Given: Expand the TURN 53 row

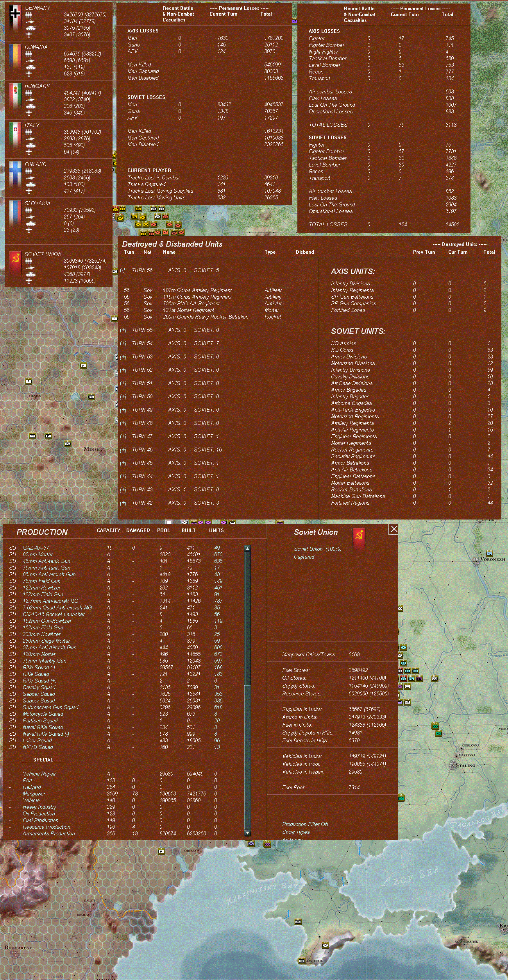Looking at the screenshot, I should point(123,357).
